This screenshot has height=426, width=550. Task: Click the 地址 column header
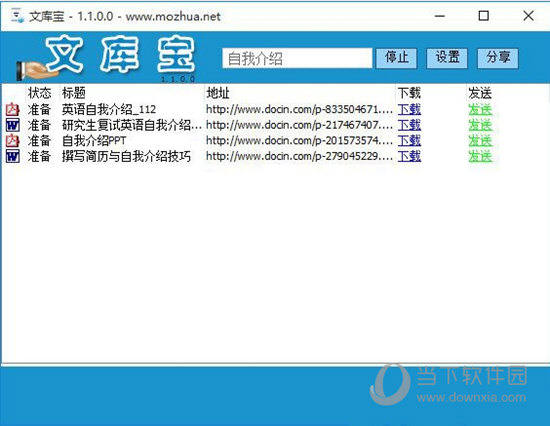click(218, 93)
